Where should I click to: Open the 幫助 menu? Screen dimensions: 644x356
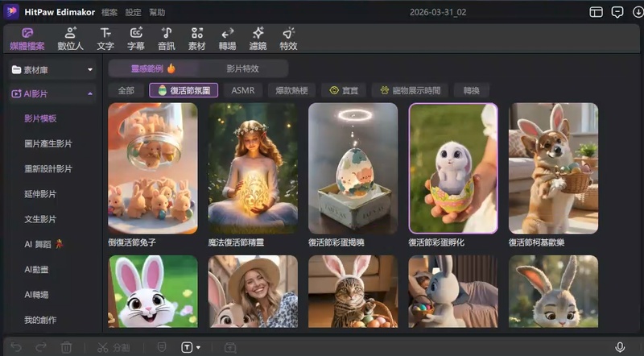point(157,12)
